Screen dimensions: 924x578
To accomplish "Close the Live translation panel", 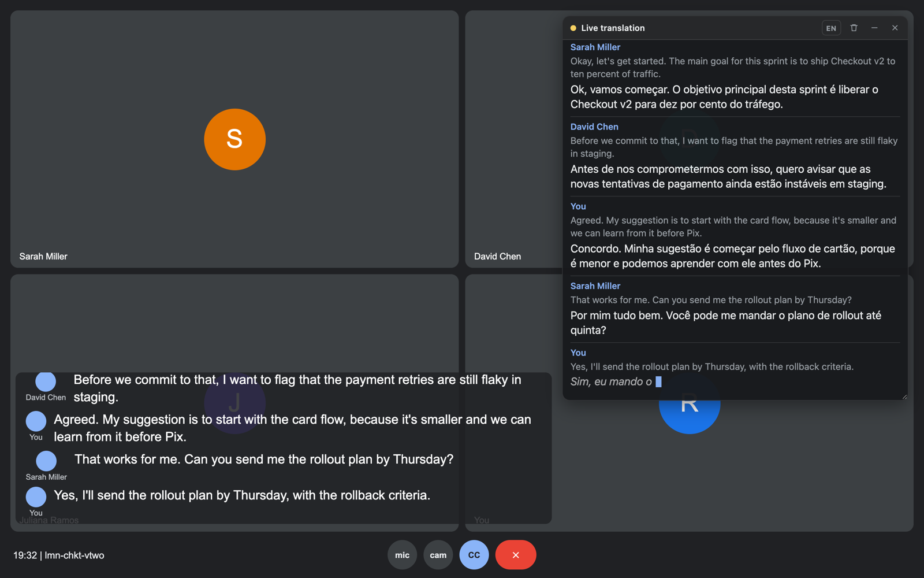I will [895, 28].
